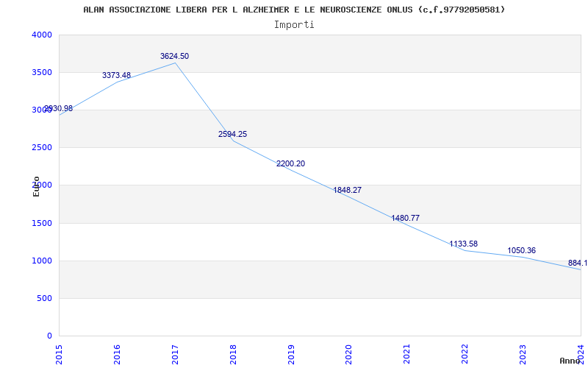Select the Importi subtitle
Image resolution: width=588 pixels, height=368 pixels.
tap(294, 25)
